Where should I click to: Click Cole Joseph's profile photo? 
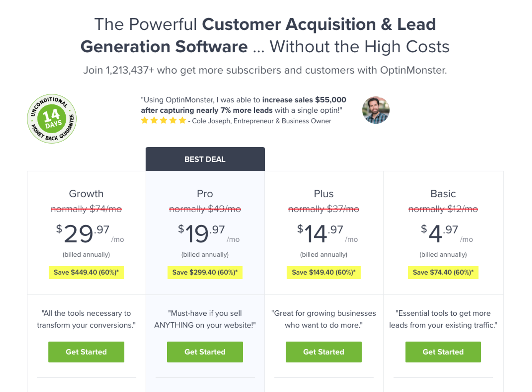pos(375,110)
